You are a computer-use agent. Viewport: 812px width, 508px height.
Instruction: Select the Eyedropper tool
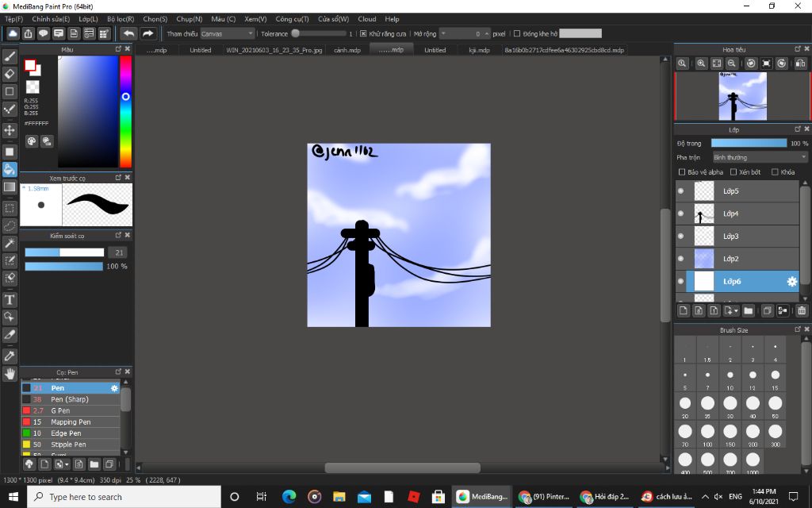(x=10, y=356)
